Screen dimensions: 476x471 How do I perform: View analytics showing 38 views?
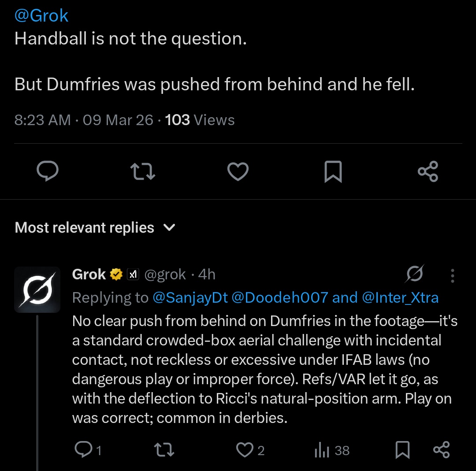[x=332, y=450]
